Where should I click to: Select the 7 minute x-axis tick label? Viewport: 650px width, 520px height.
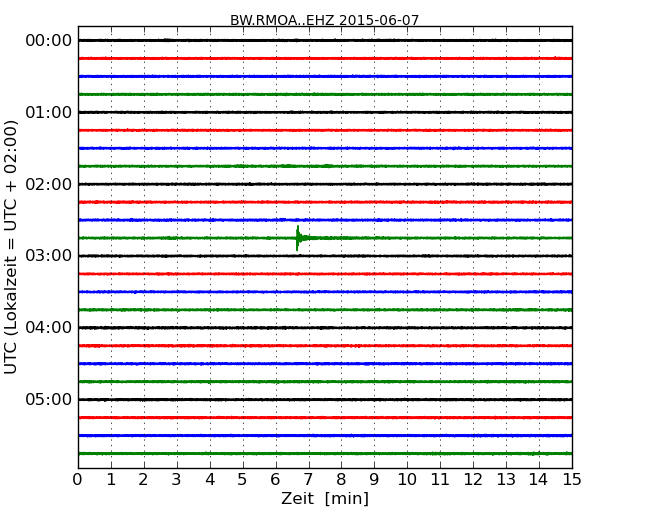click(309, 479)
